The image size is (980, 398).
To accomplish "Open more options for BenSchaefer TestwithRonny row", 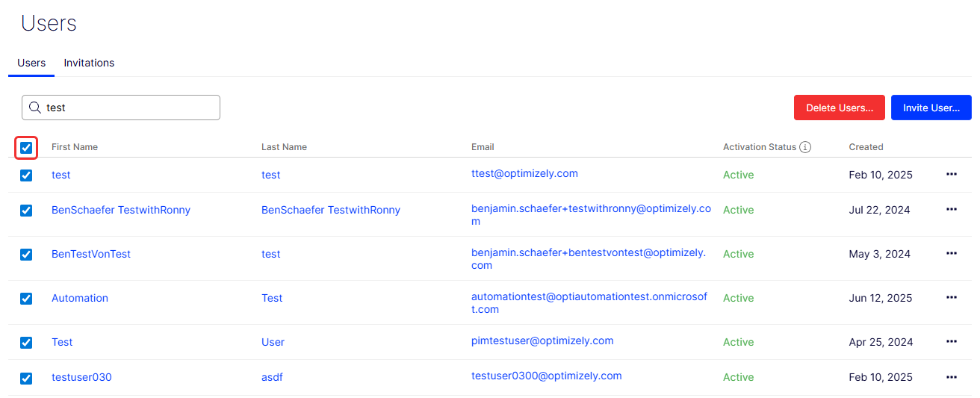I will pyautogui.click(x=951, y=209).
